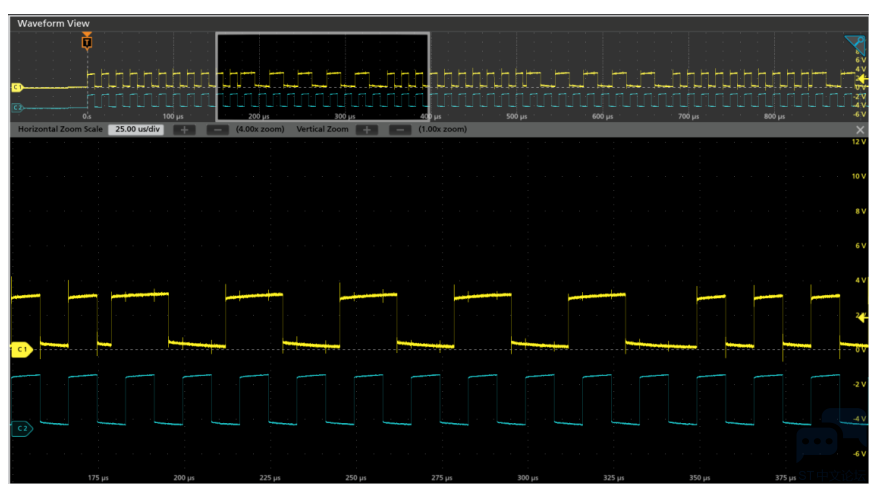Increase horizontal zoom with plus button

(184, 129)
